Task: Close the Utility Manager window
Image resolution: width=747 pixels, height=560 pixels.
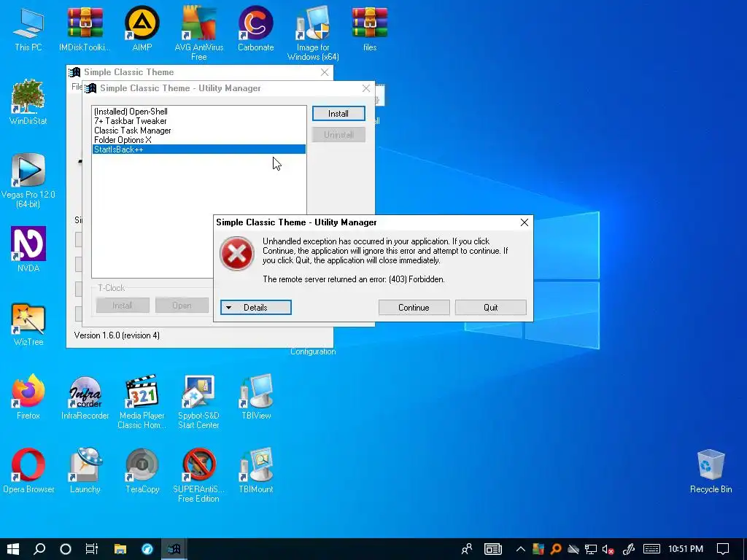Action: 366,88
